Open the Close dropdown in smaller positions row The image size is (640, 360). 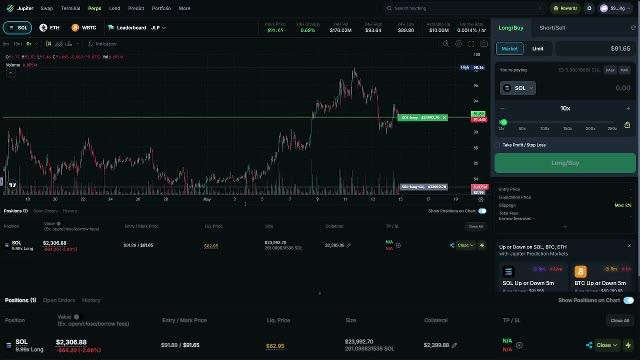tap(466, 245)
